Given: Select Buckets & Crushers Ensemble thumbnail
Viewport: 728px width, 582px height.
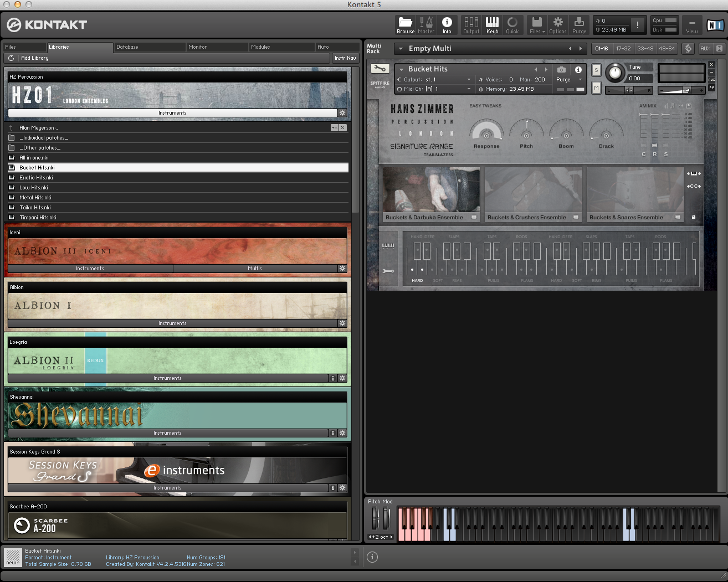Looking at the screenshot, I should point(533,195).
